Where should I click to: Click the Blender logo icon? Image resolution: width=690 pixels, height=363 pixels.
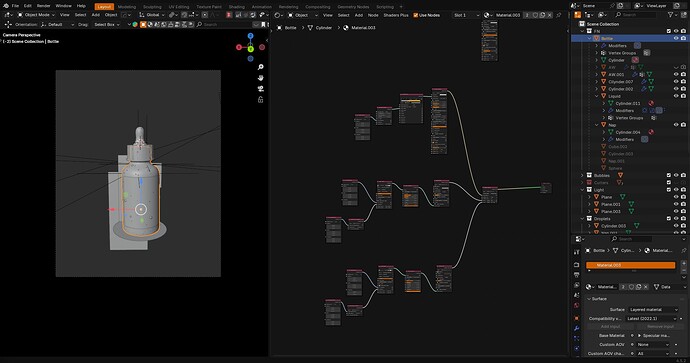pyautogui.click(x=6, y=6)
